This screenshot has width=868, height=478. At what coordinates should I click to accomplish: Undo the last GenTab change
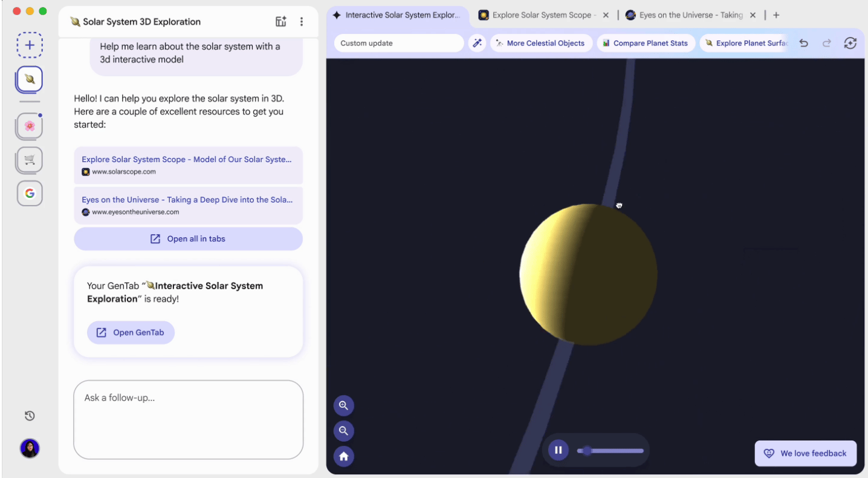click(803, 43)
